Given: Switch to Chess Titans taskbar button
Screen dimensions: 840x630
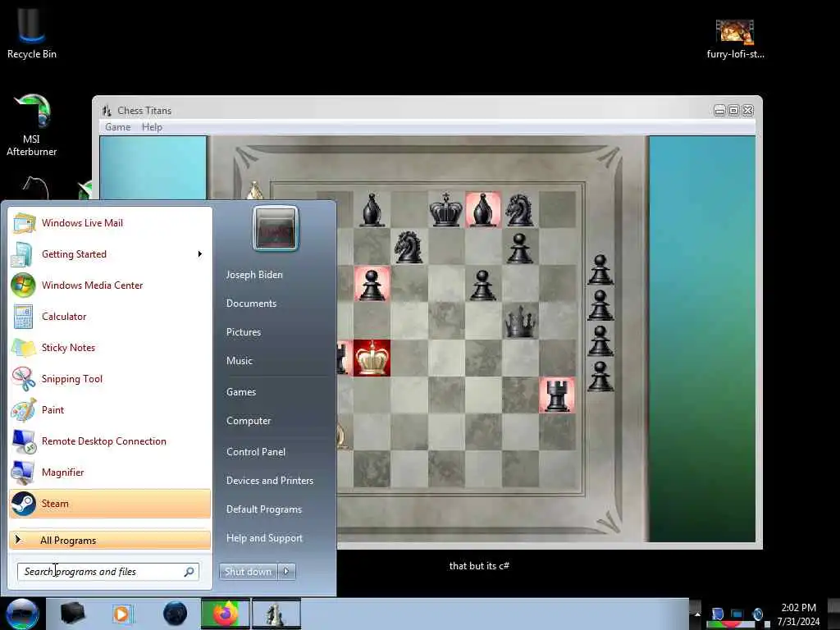Looking at the screenshot, I should (276, 614).
